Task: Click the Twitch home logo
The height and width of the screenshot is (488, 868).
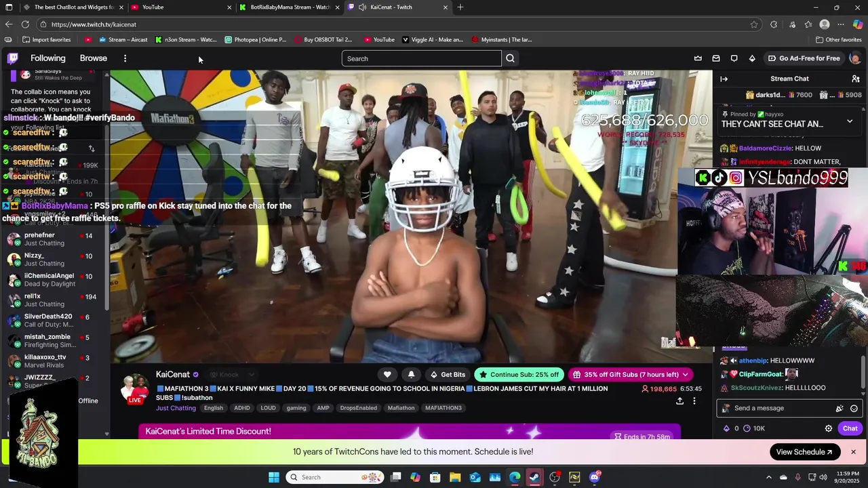Action: tap(13, 58)
